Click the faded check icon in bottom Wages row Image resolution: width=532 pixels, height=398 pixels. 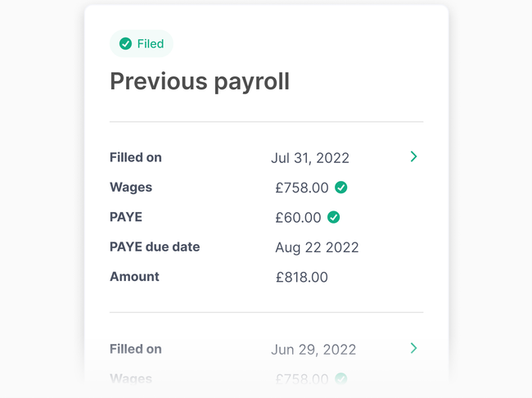[341, 378]
